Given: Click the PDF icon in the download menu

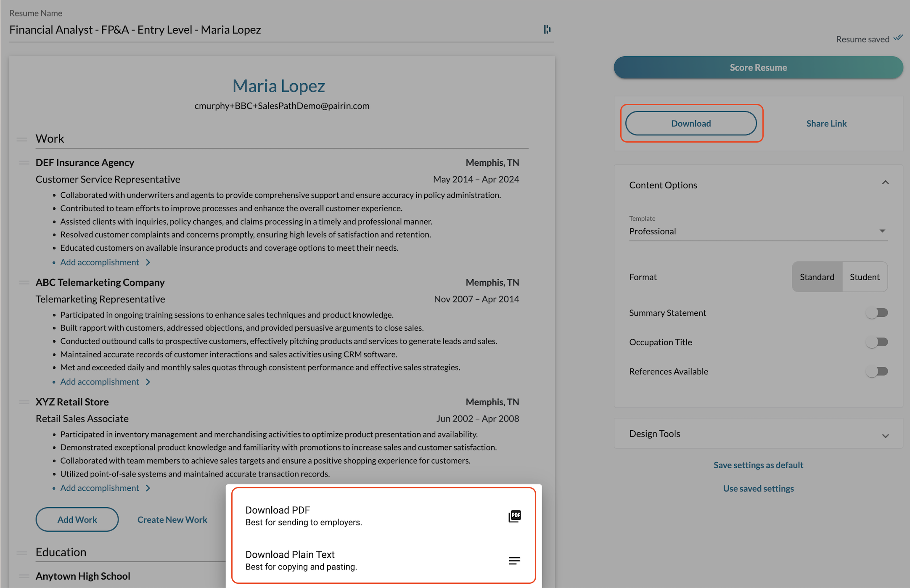Looking at the screenshot, I should (514, 516).
